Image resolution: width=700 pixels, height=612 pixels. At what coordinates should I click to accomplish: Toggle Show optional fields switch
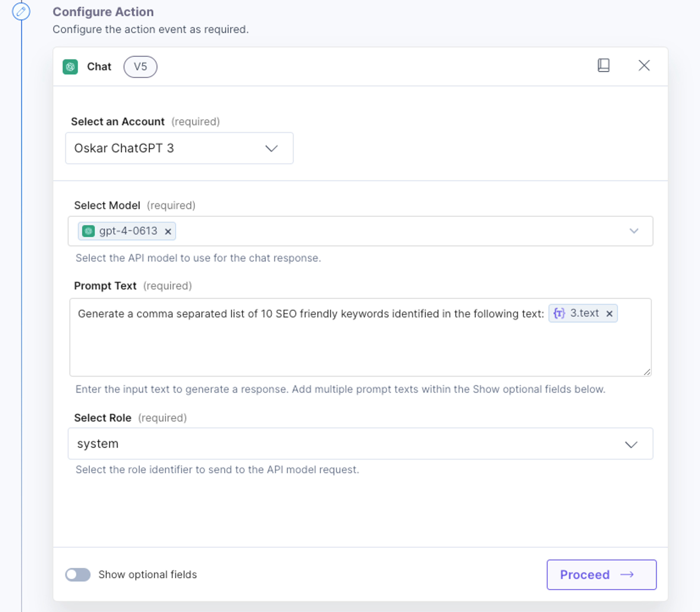78,574
